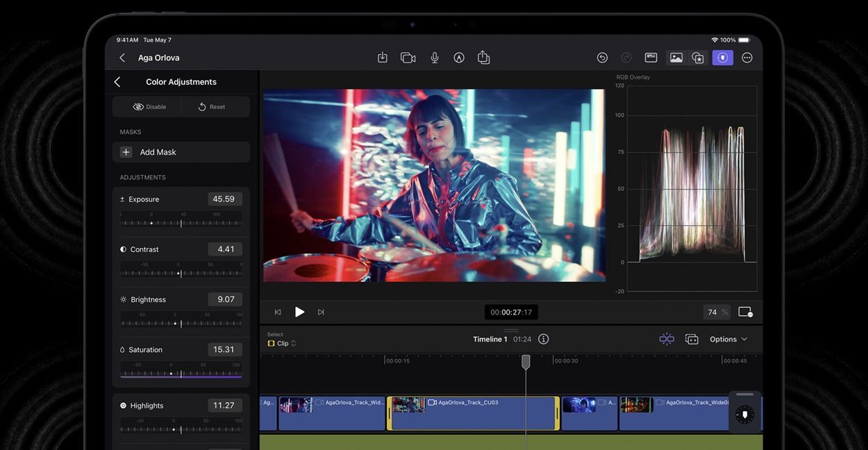Open the Select Clip mode dropdown
This screenshot has width=868, height=450.
282,343
